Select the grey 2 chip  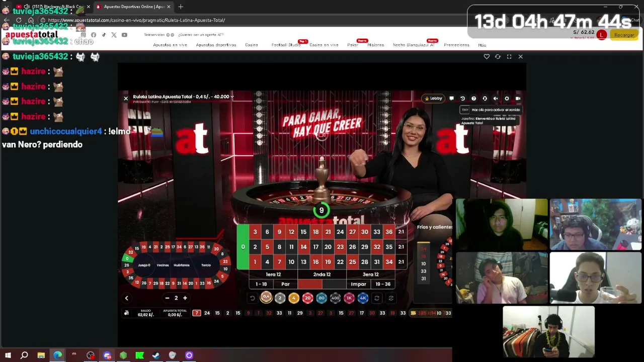tap(280, 298)
